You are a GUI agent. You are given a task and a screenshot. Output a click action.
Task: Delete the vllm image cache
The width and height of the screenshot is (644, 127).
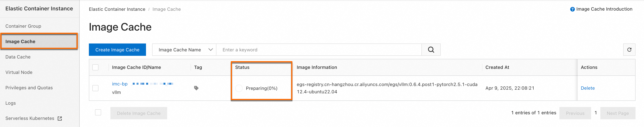click(x=587, y=88)
